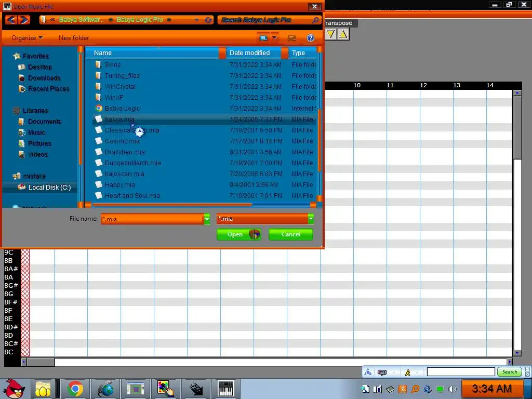
Task: Open the piano keyboard taskbar icon
Action: tap(225, 389)
